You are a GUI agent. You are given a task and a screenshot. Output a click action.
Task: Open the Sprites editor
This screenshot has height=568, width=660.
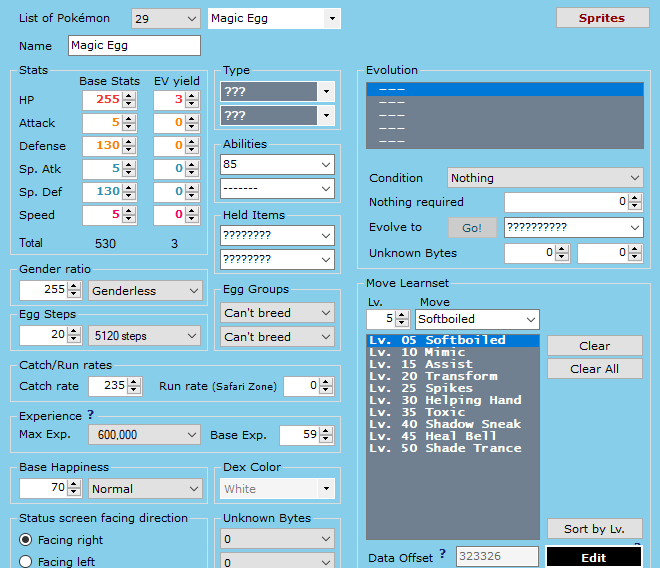pyautogui.click(x=602, y=18)
